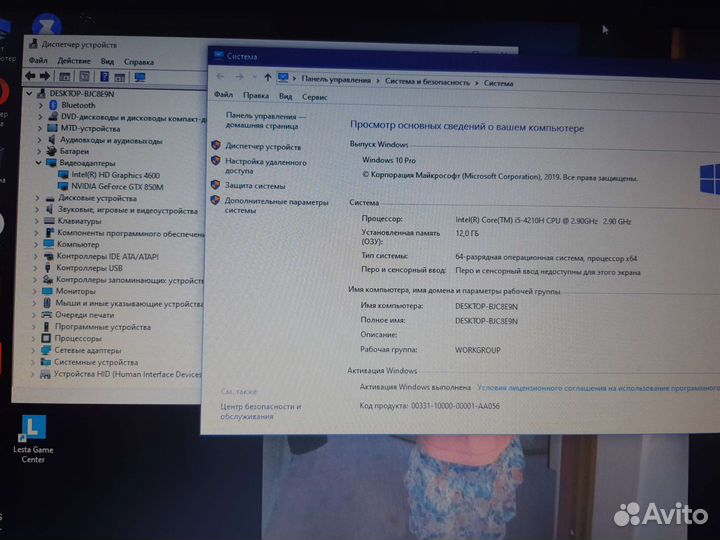This screenshot has width=720, height=540.
Task: Open Панель управления домашняя страница link
Action: click(x=265, y=121)
